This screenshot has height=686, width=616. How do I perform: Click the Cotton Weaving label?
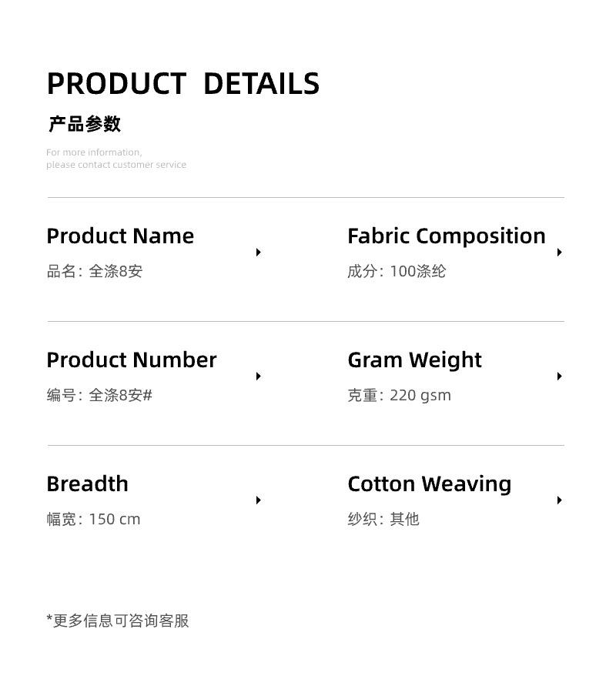point(429,484)
